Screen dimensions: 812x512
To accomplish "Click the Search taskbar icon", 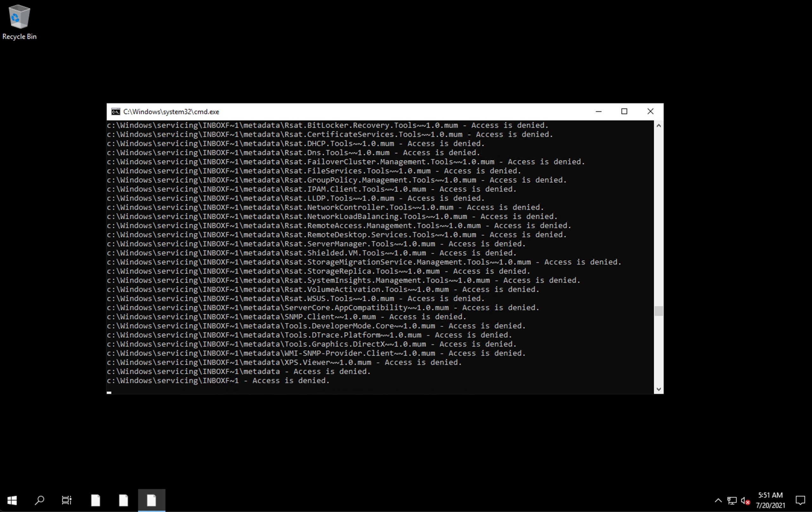I will pyautogui.click(x=40, y=500).
